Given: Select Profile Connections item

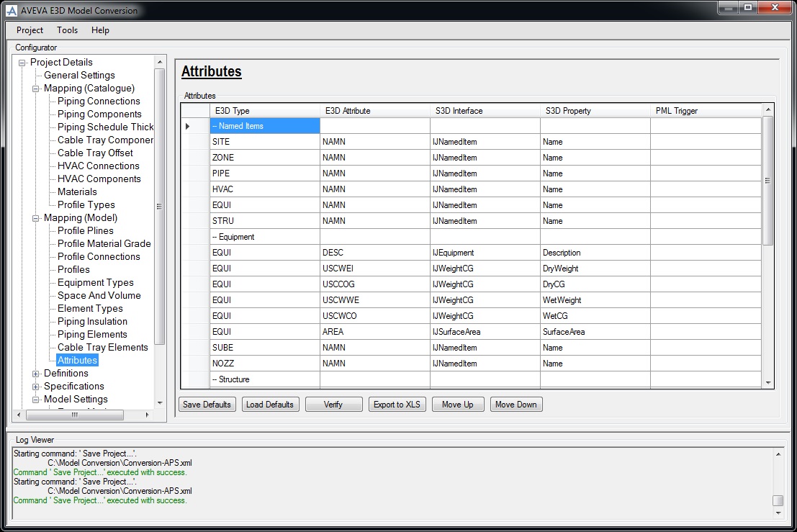Looking at the screenshot, I should coord(99,256).
